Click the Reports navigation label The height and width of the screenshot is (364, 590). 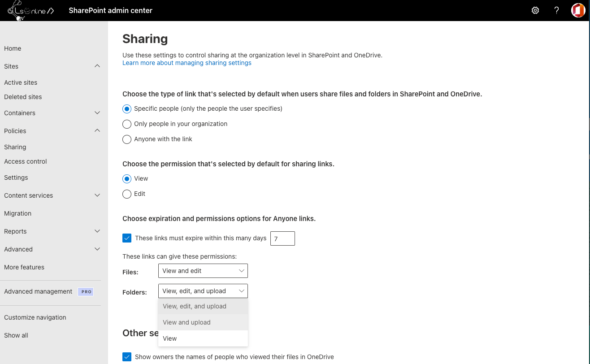pyautogui.click(x=15, y=231)
